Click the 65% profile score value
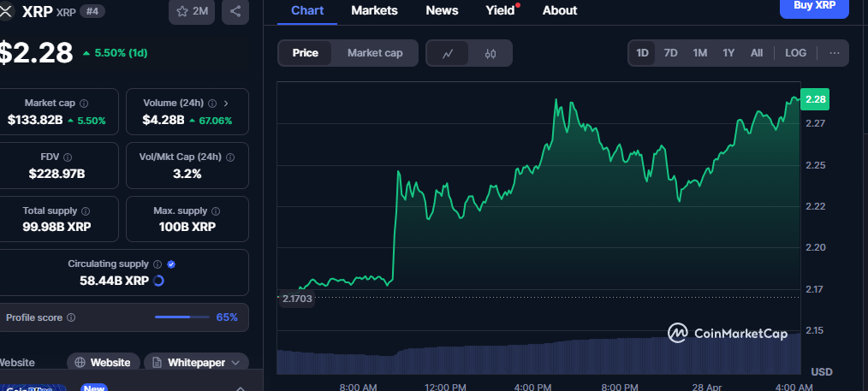 (x=227, y=317)
